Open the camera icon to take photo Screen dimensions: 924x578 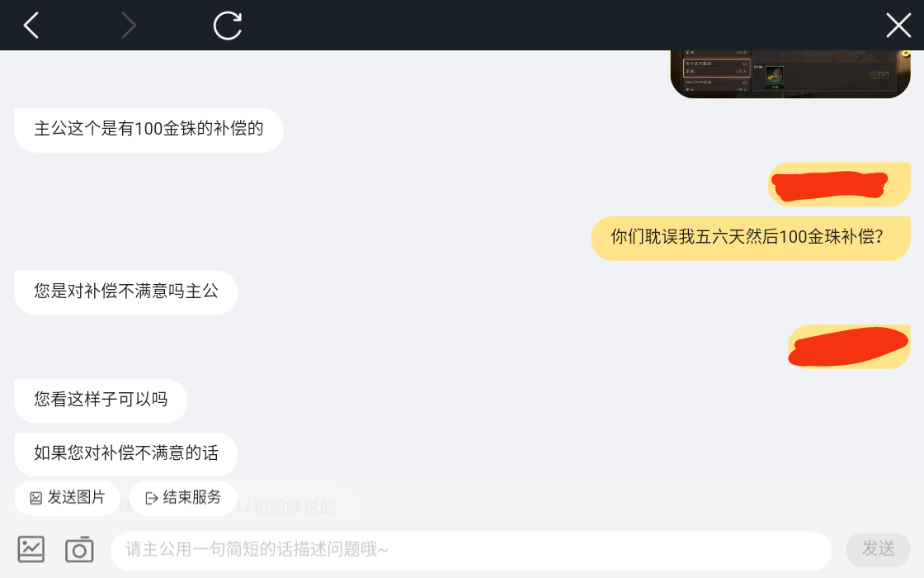click(79, 549)
